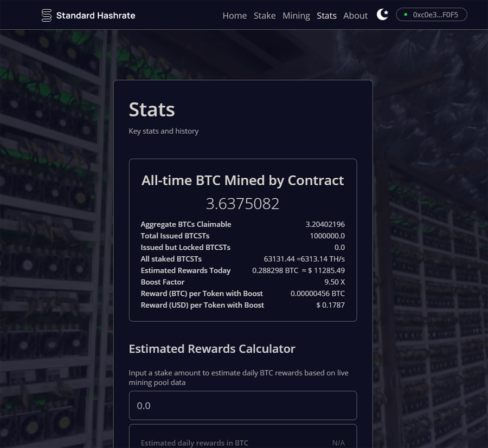Click the Estimated Rewards Today label
Image resolution: width=488 pixels, height=448 pixels.
coord(185,270)
